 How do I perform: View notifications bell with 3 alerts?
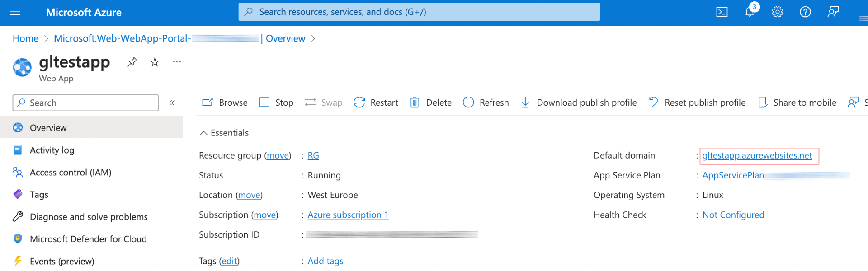(750, 11)
